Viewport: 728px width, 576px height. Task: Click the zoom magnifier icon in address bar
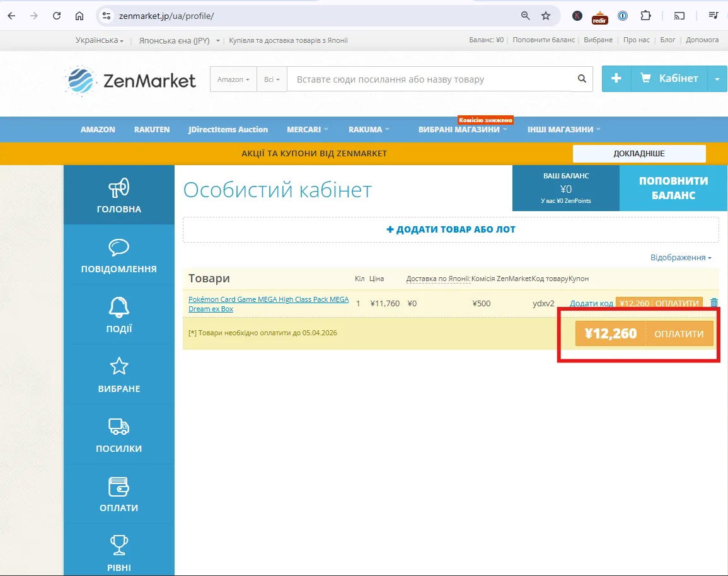coord(525,16)
